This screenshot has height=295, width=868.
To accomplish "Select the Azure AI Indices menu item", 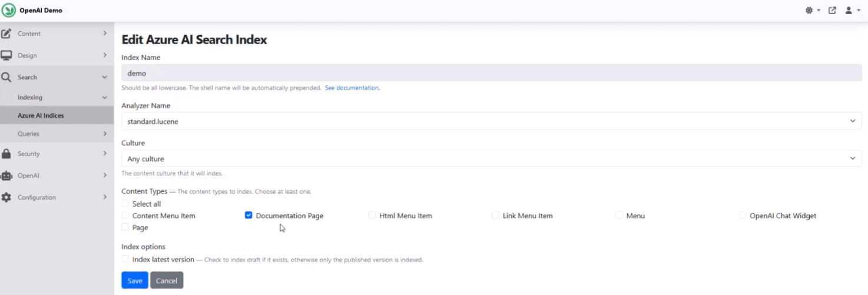I will tap(57, 115).
